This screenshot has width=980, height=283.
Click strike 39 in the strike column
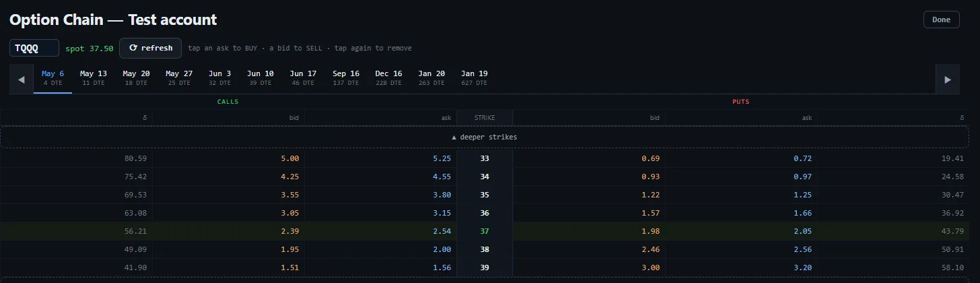pos(485,268)
